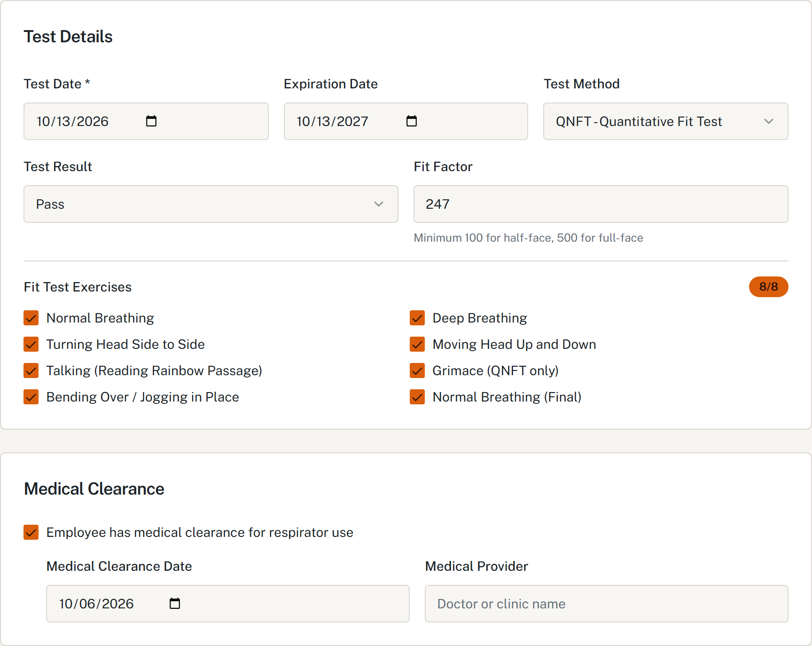Viewport: 812px width, 646px height.
Task: Click the Medical Clearance Date value 10/06/2026
Action: coord(96,604)
